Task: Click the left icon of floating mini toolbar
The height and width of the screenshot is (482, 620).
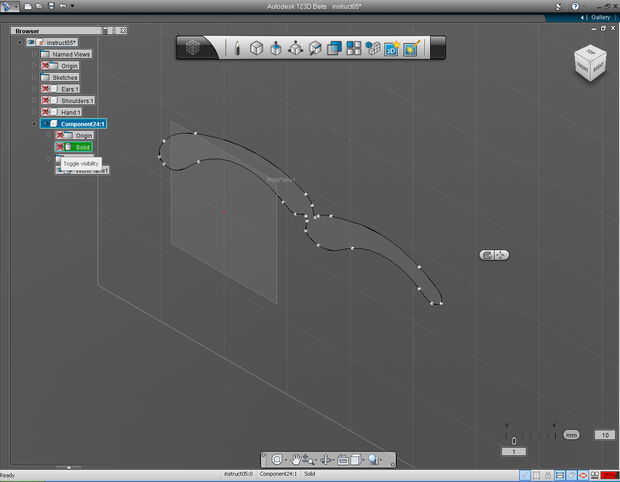Action: (488, 255)
